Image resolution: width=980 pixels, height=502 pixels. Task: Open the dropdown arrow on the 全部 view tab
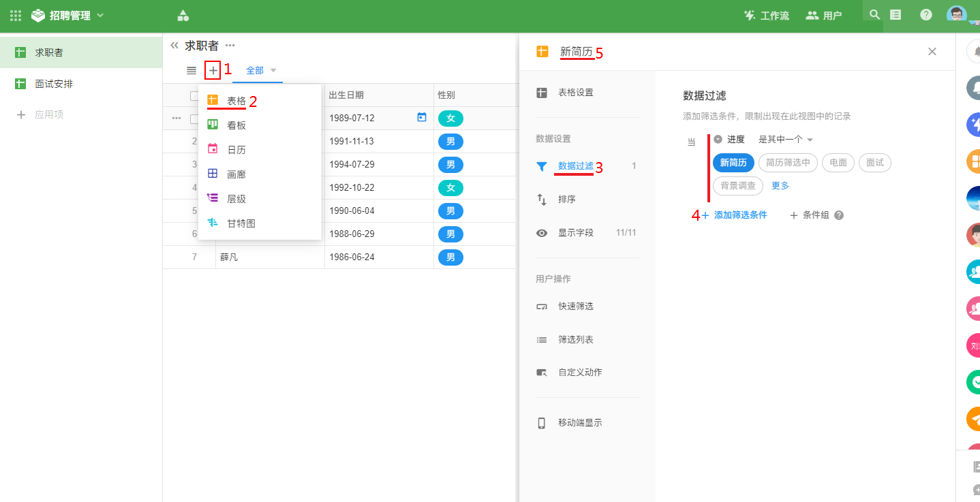(x=273, y=70)
